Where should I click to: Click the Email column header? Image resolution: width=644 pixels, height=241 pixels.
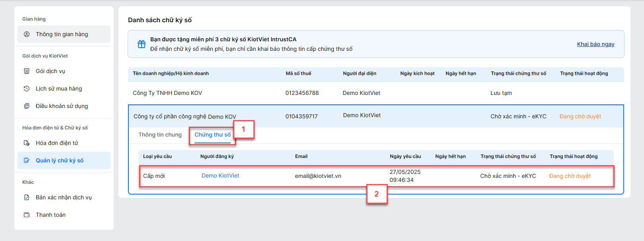point(301,156)
